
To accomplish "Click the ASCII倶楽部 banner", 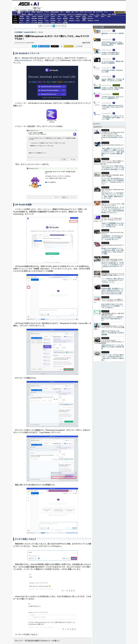I will point(120,12).
